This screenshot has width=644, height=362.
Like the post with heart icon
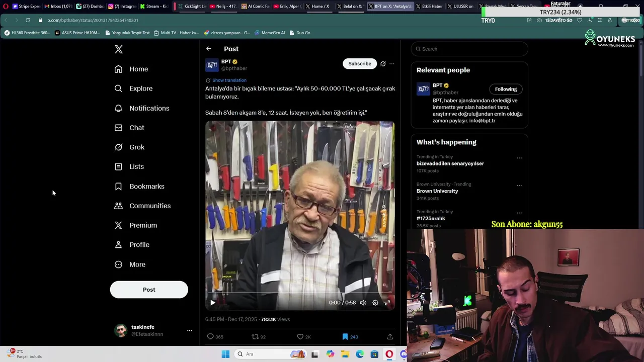tap(300, 336)
